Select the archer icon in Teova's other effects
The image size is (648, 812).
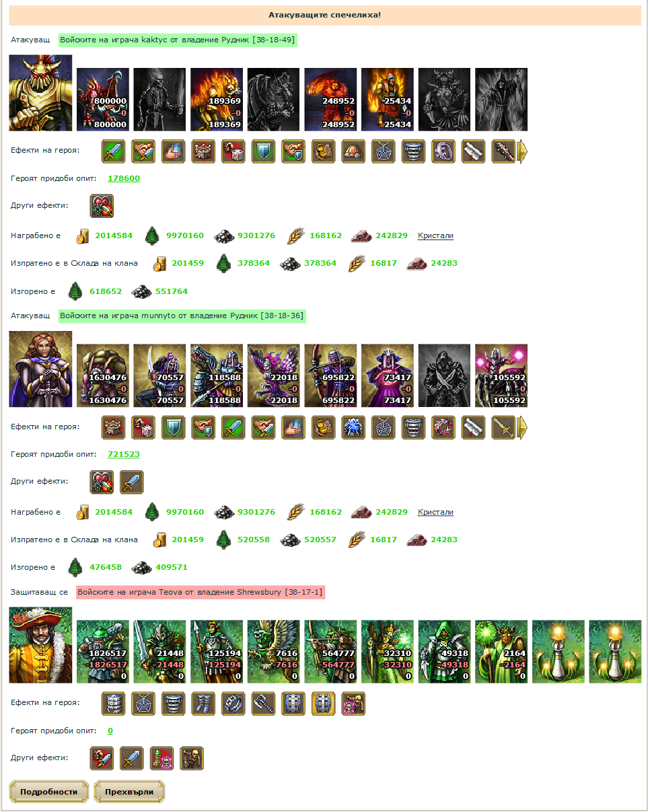click(x=191, y=758)
